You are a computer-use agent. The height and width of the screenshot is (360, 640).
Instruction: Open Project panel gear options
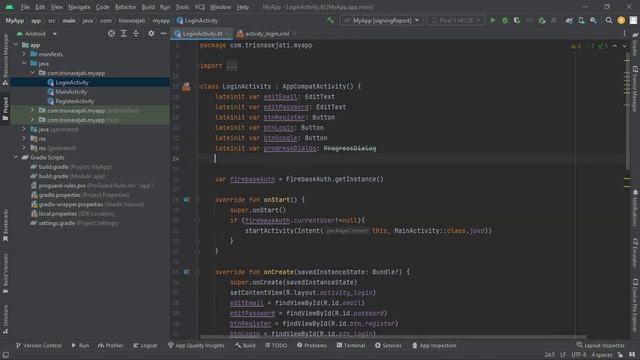pos(151,33)
